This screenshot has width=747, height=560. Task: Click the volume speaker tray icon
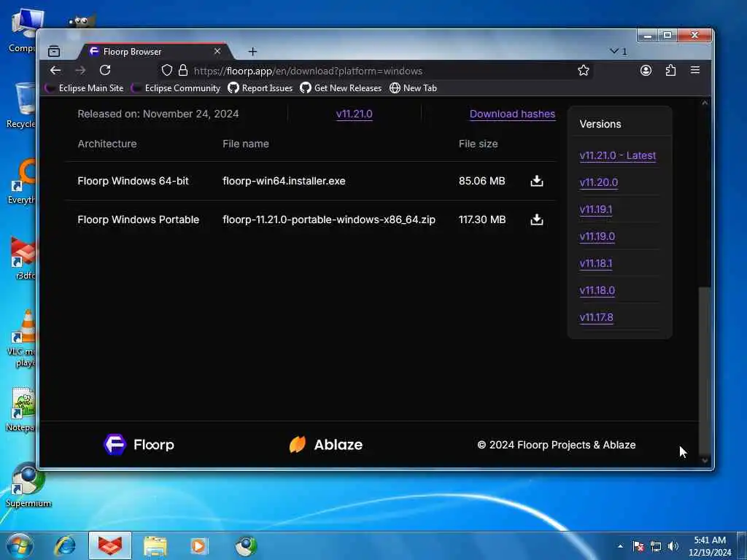coord(673,546)
